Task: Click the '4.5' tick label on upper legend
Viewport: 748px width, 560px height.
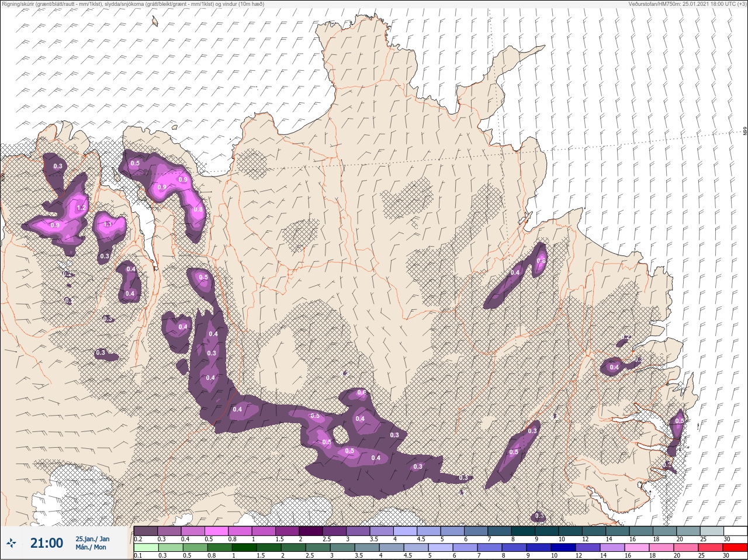Action: (421, 539)
